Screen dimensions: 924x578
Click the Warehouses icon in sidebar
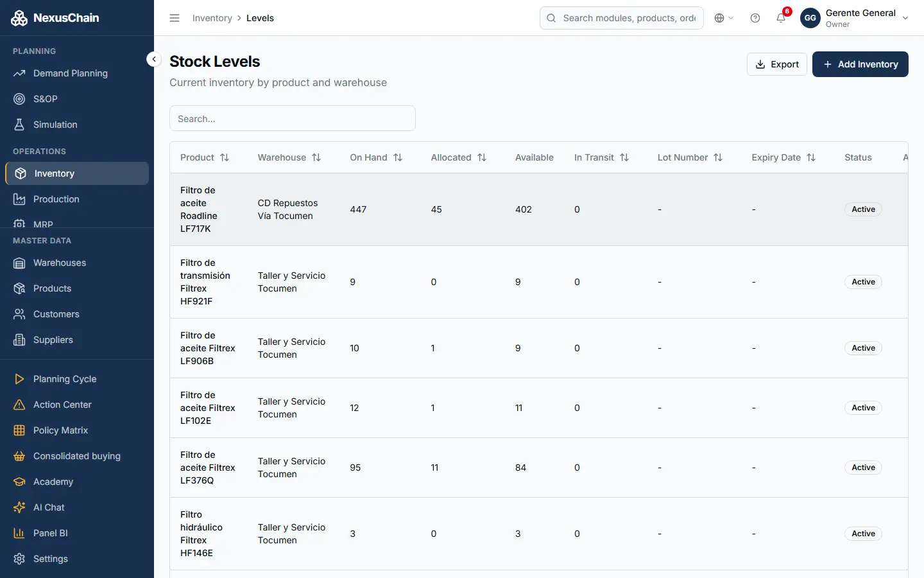[x=19, y=263]
